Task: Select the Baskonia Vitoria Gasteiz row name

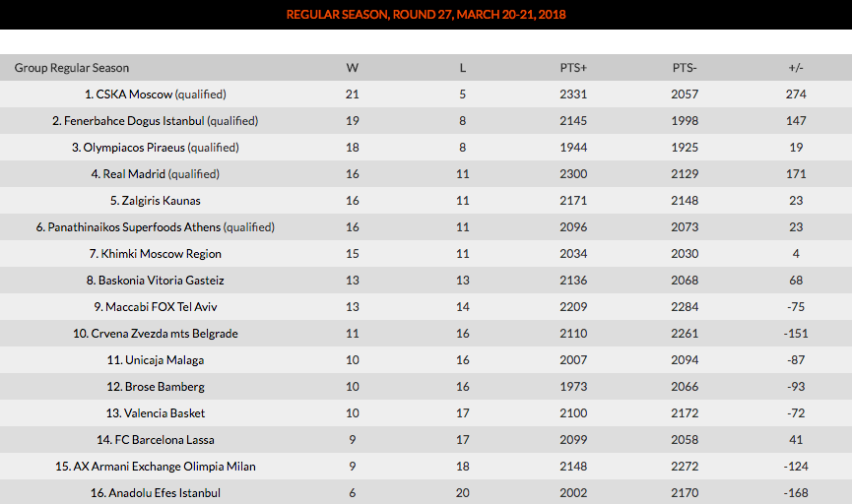Action: coord(156,281)
